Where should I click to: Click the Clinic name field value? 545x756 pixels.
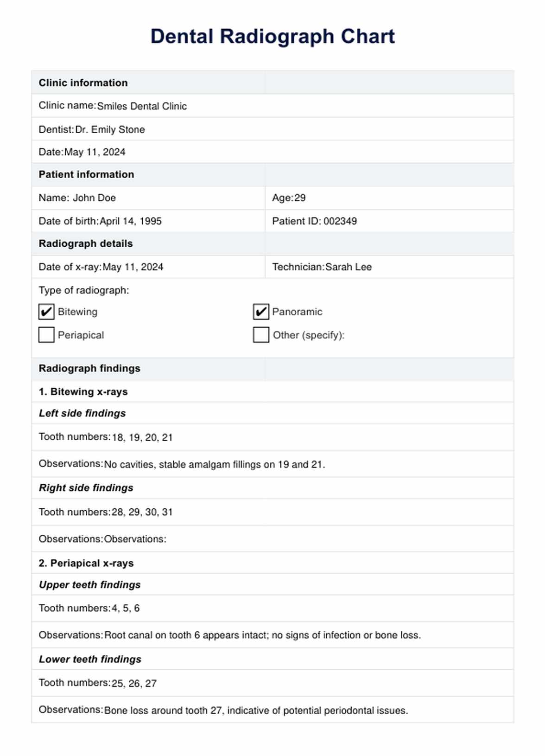[141, 106]
